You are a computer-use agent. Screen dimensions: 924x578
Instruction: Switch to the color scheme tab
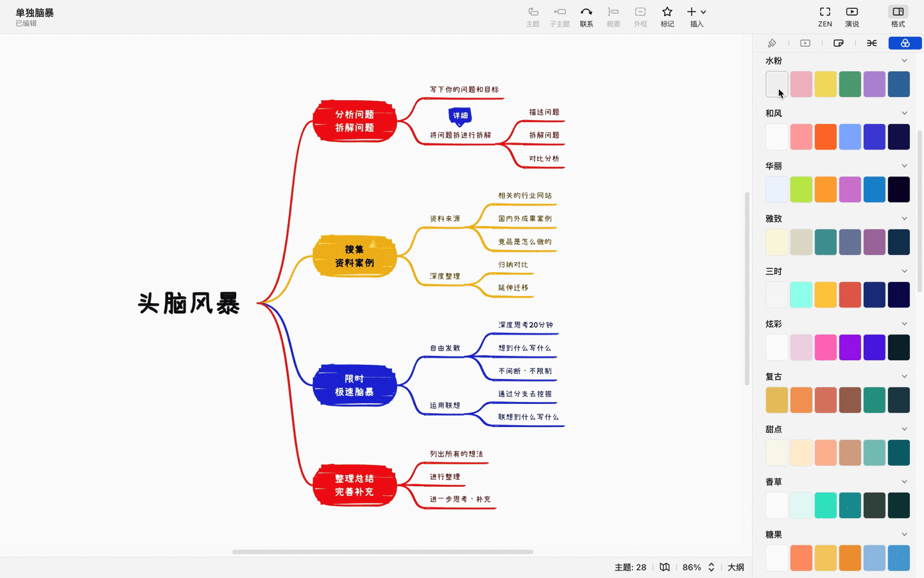click(905, 42)
